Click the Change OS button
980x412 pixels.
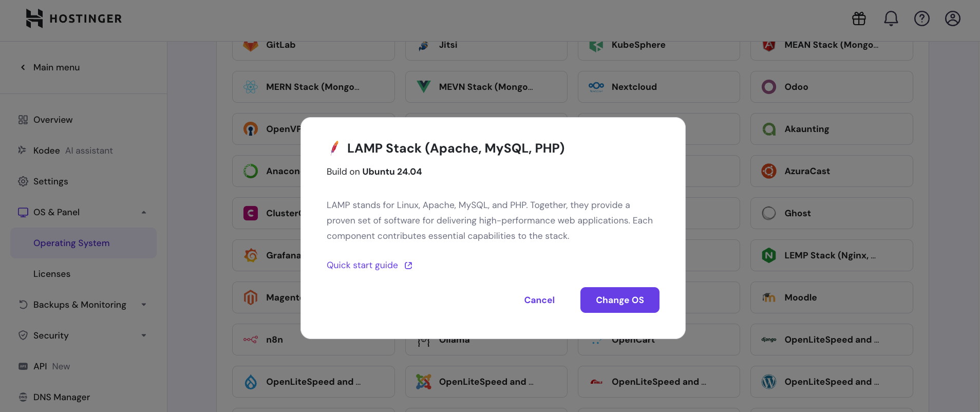619,299
